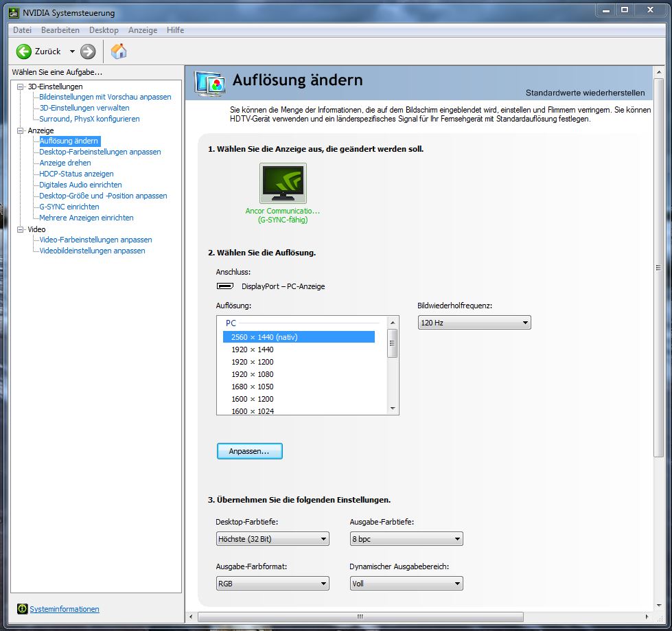Open Desktop-Farbeinstellungen anpassen

coord(100,152)
